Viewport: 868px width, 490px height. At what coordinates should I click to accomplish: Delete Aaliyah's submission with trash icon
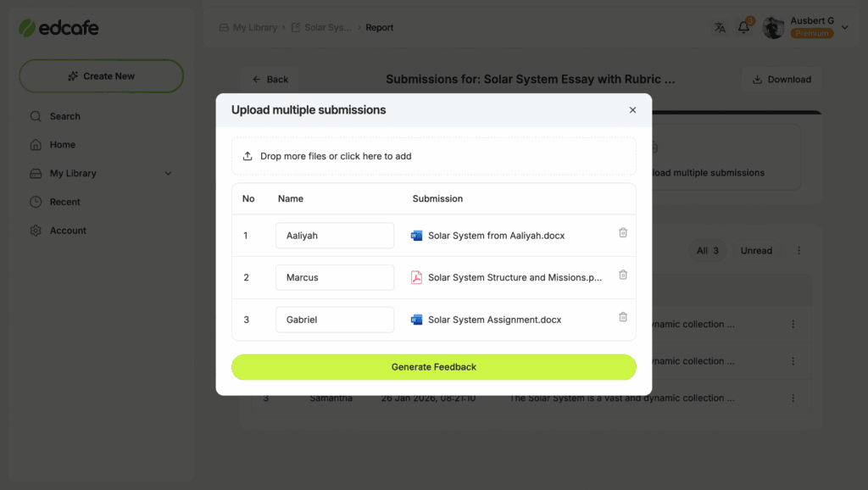[623, 233]
